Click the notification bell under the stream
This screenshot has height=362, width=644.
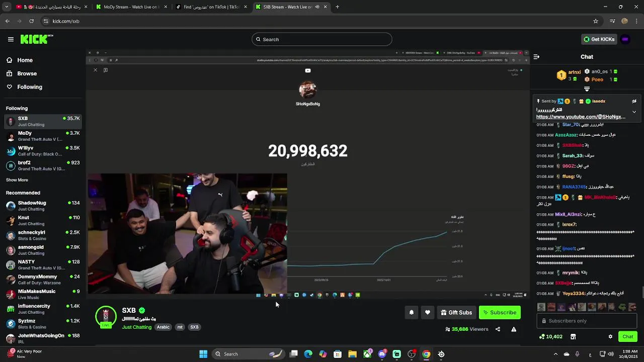tap(412, 313)
